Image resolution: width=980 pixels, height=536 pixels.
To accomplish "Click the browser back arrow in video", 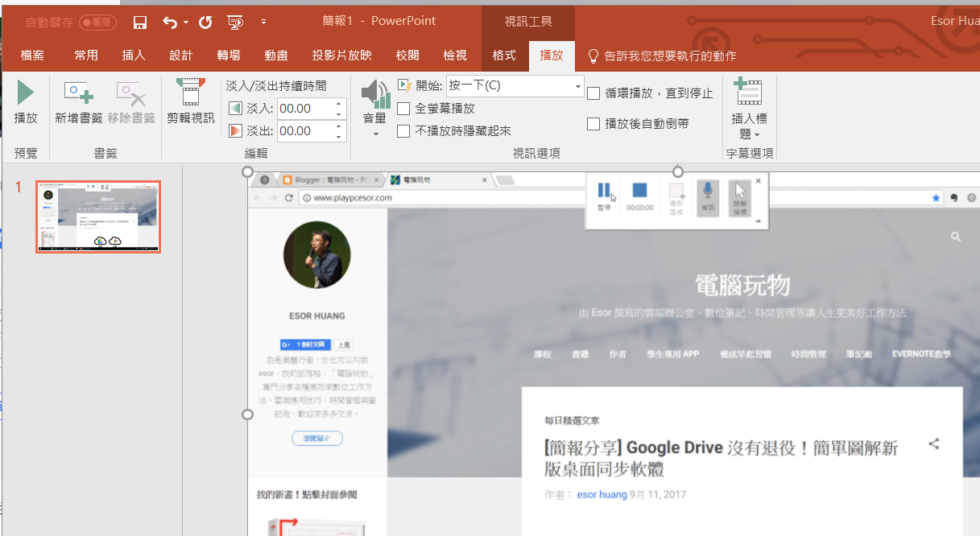I will [258, 197].
